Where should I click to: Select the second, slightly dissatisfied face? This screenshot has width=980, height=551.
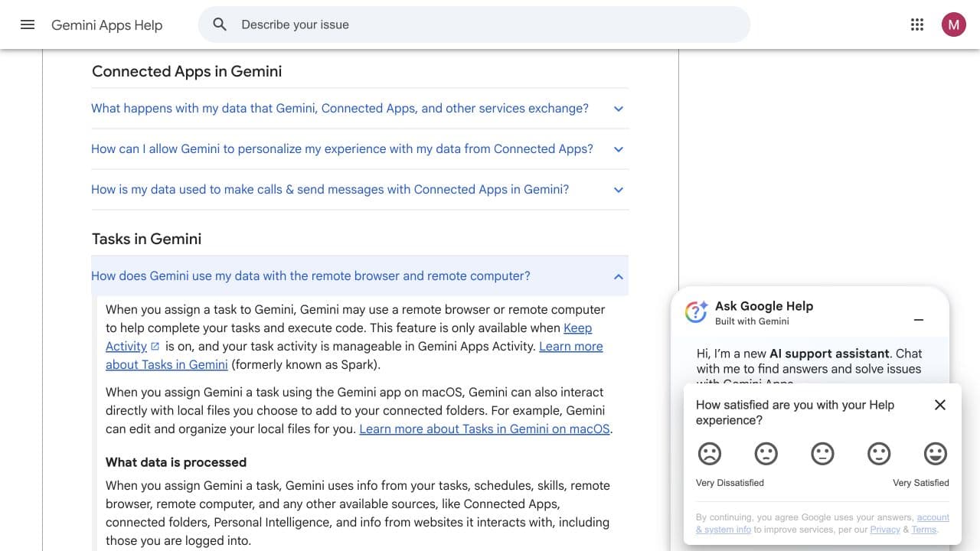coord(766,454)
